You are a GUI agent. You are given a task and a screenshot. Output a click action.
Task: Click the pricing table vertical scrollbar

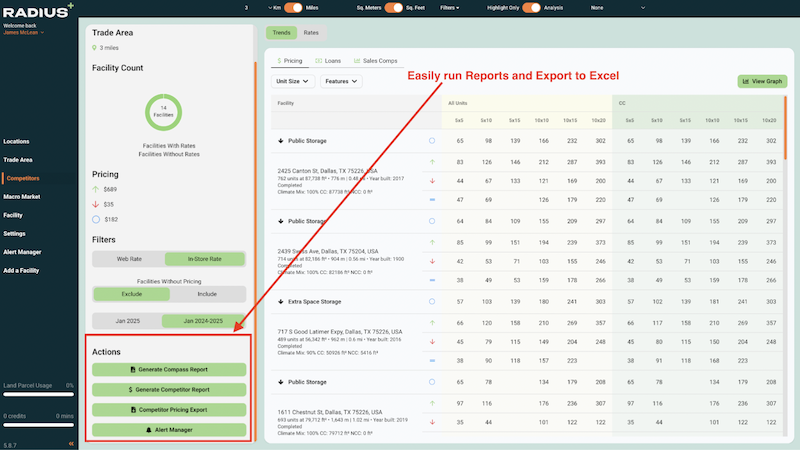[x=786, y=128]
